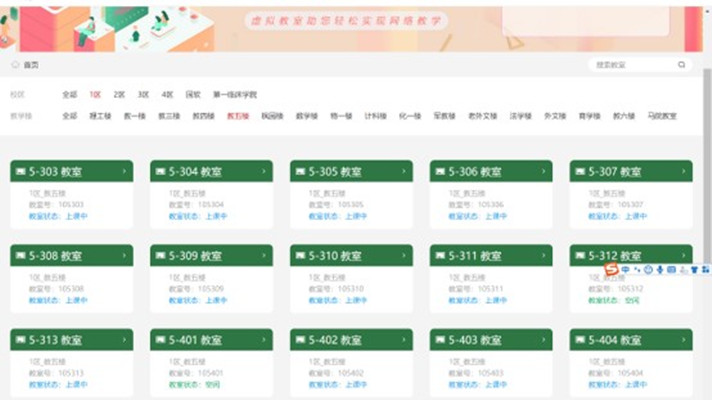Go to 首页 breadcrumb link
This screenshot has width=712, height=400.
(x=31, y=65)
